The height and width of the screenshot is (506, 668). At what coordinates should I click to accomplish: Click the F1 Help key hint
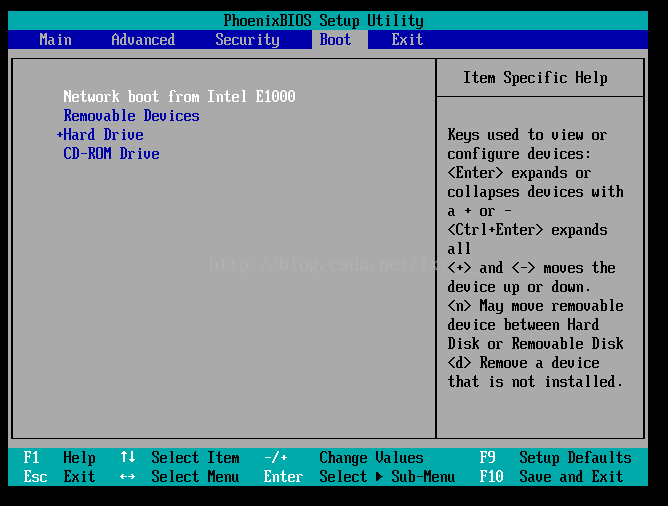pos(60,458)
